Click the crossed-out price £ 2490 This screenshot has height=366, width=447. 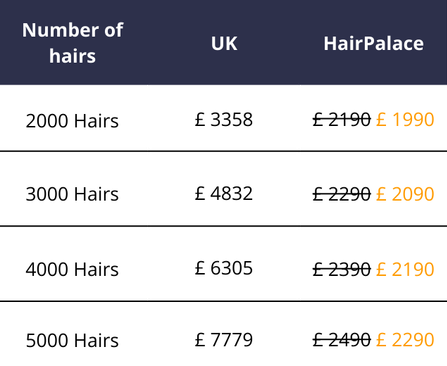click(x=342, y=340)
